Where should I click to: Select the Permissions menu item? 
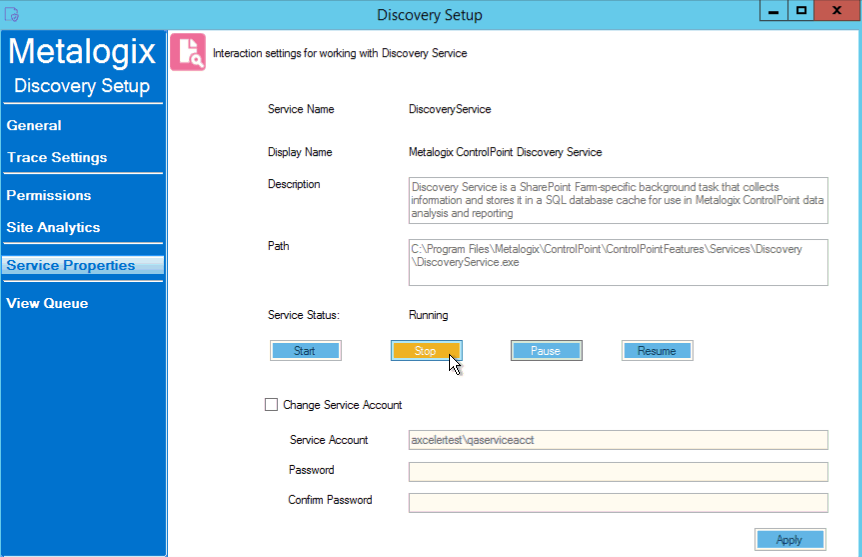[49, 196]
